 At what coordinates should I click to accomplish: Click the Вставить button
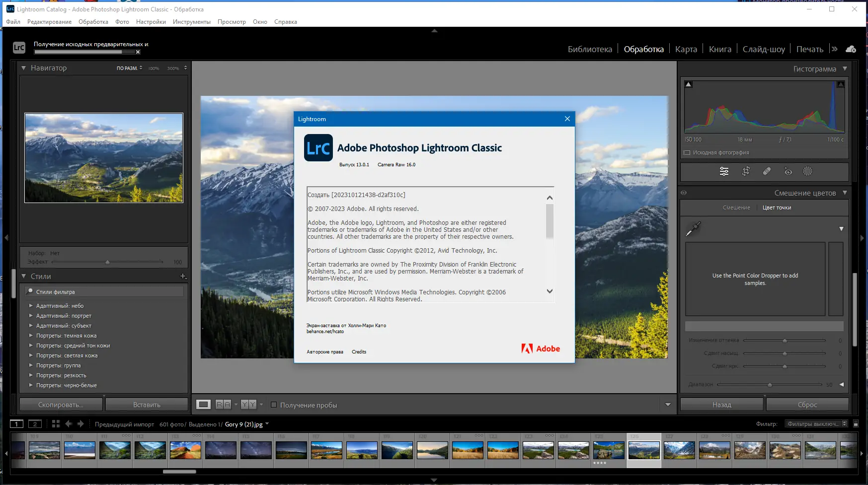147,405
